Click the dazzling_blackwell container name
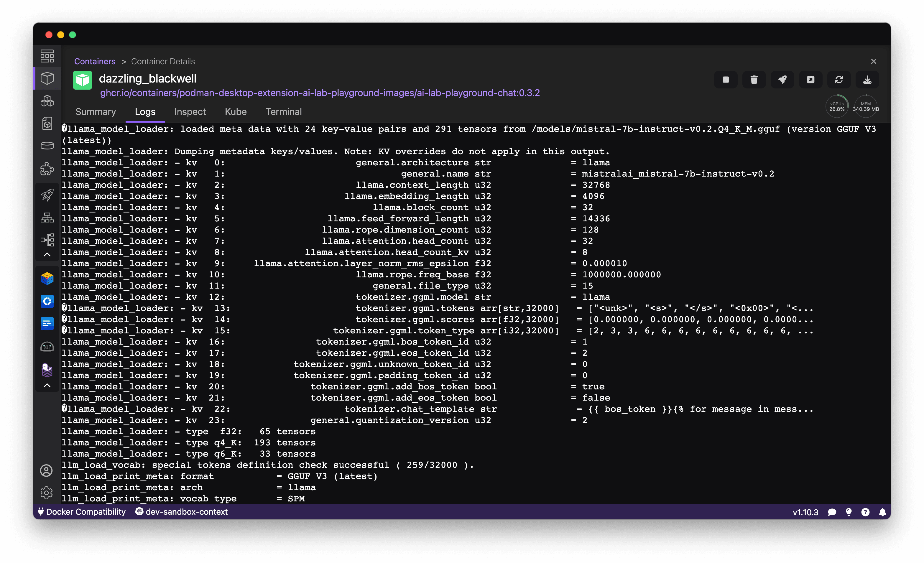 (x=147, y=79)
